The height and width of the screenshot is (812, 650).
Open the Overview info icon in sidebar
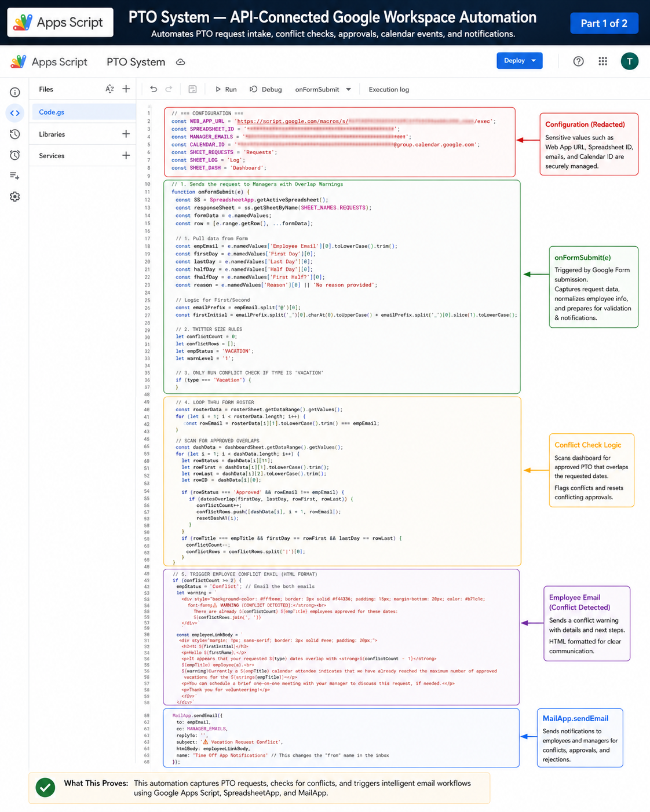tap(15, 92)
